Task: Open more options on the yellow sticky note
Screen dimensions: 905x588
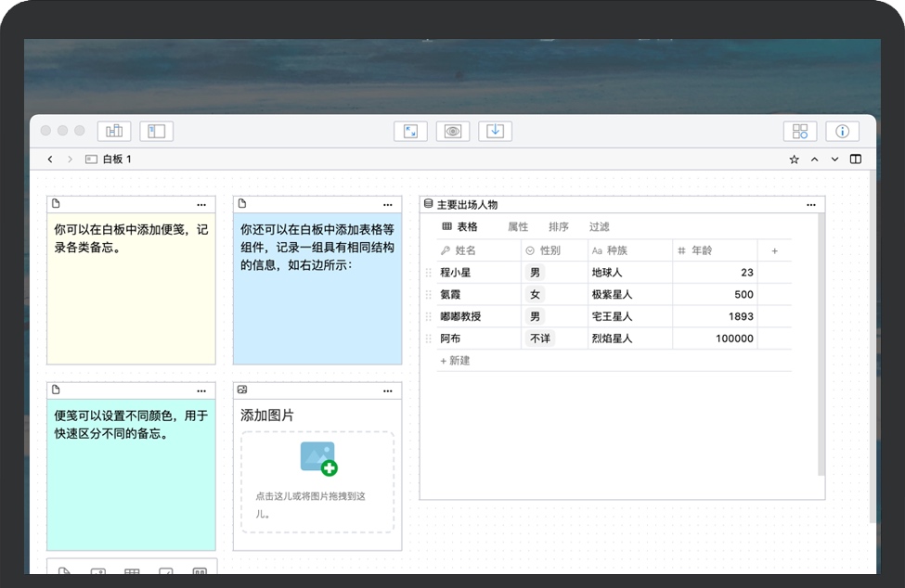Action: click(201, 205)
